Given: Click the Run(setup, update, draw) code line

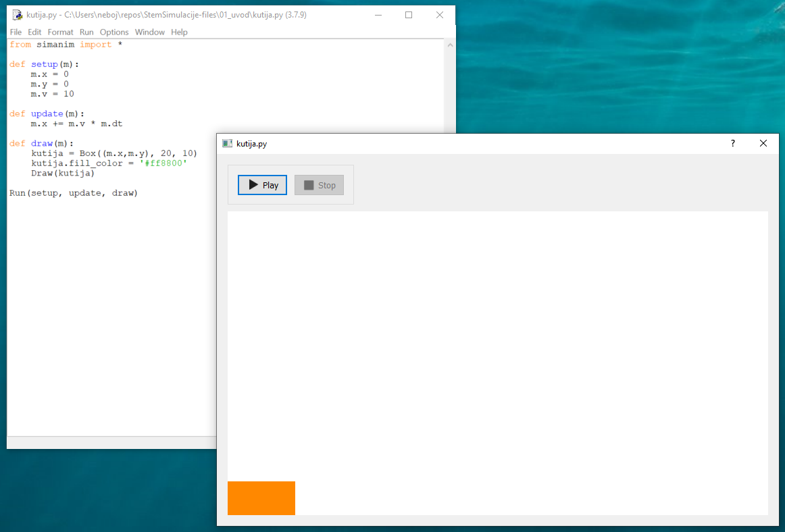Looking at the screenshot, I should pos(73,193).
